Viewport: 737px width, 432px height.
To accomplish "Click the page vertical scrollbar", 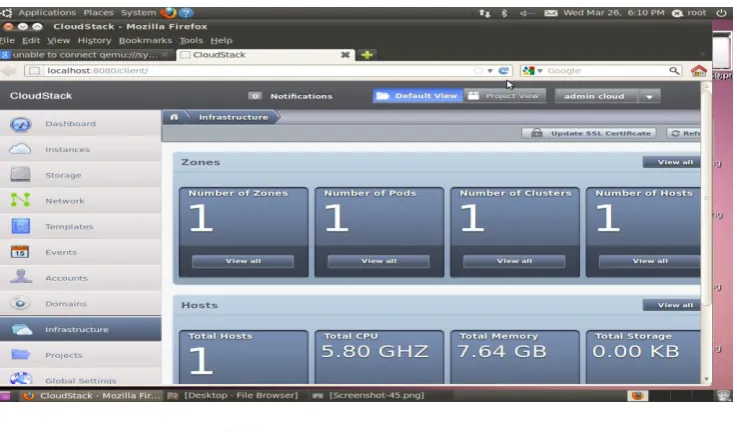I will 706,197.
